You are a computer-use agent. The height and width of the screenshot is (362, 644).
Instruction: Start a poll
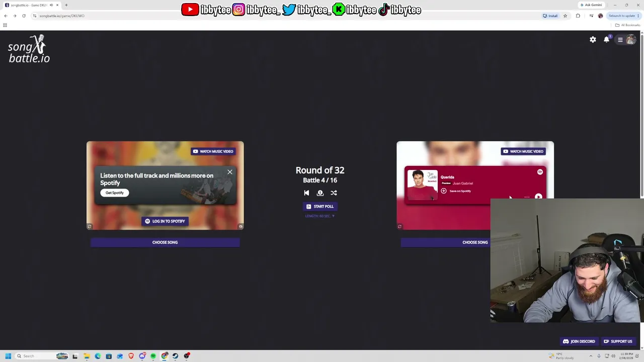click(x=320, y=207)
